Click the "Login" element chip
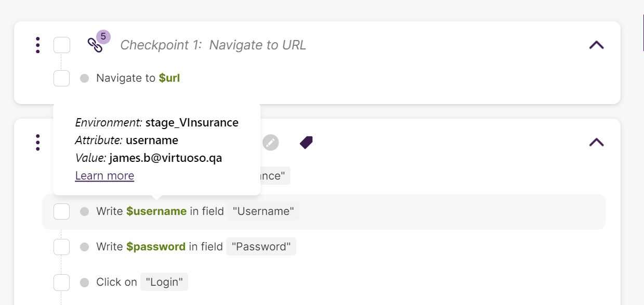This screenshot has width=644, height=305. pos(164,283)
